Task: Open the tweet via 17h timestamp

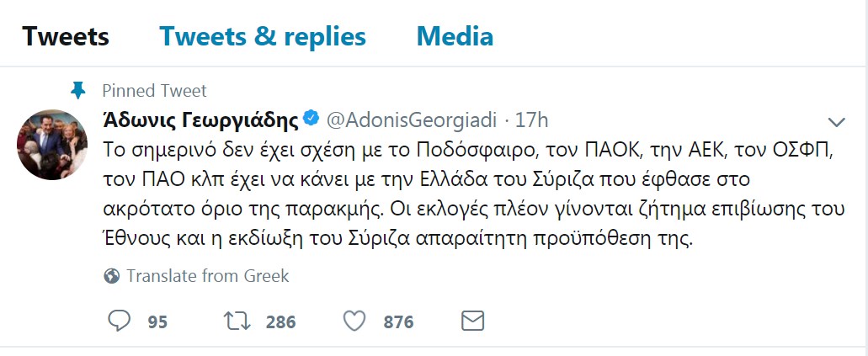Action: click(x=531, y=120)
